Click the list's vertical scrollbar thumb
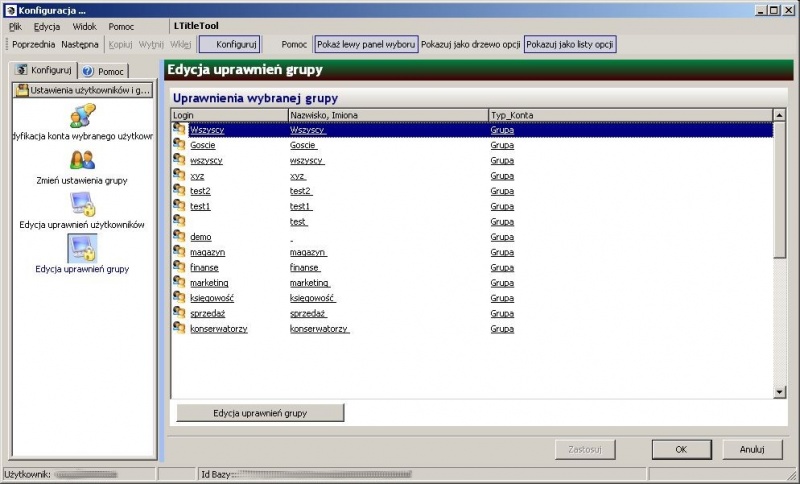The image size is (800, 484). [780, 190]
